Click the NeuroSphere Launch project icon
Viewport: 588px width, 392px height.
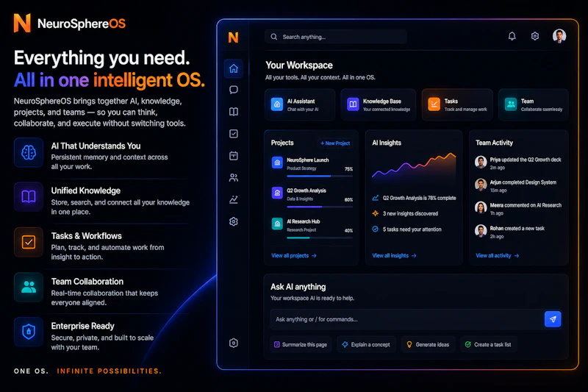(277, 163)
